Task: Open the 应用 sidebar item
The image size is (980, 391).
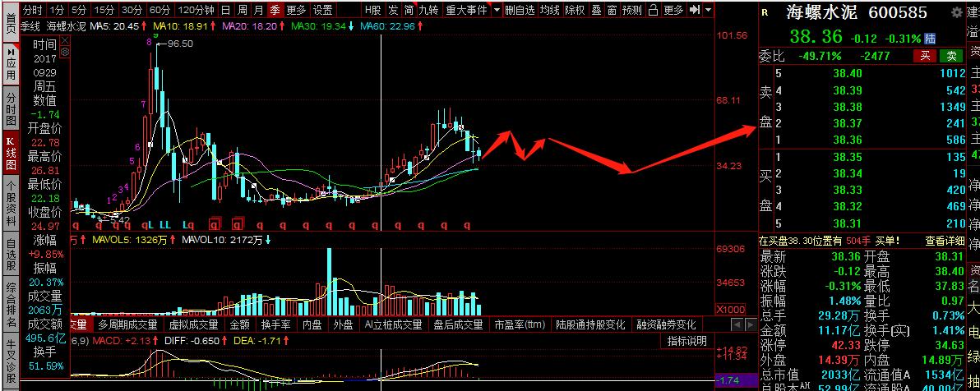Action: tap(11, 64)
